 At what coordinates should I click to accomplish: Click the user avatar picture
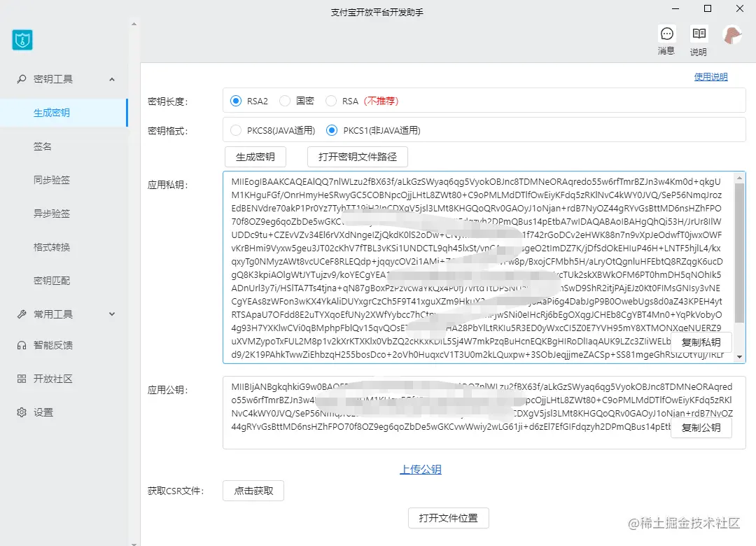pyautogui.click(x=732, y=35)
